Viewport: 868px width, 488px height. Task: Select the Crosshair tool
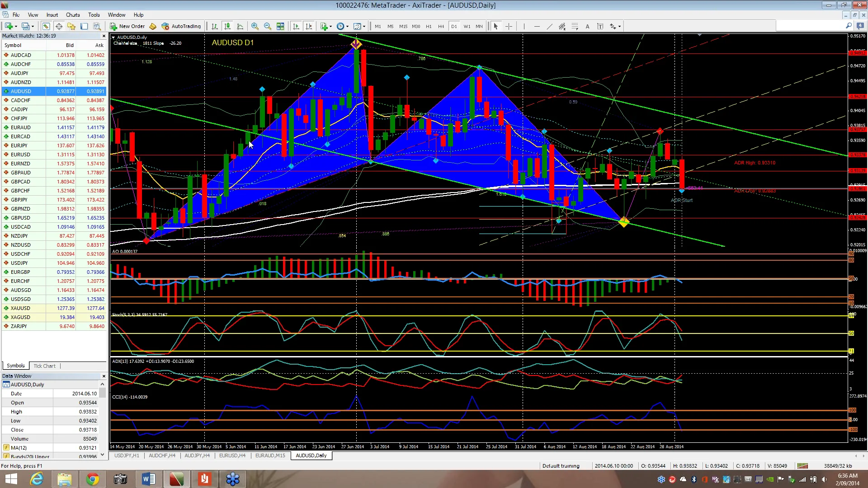509,26
